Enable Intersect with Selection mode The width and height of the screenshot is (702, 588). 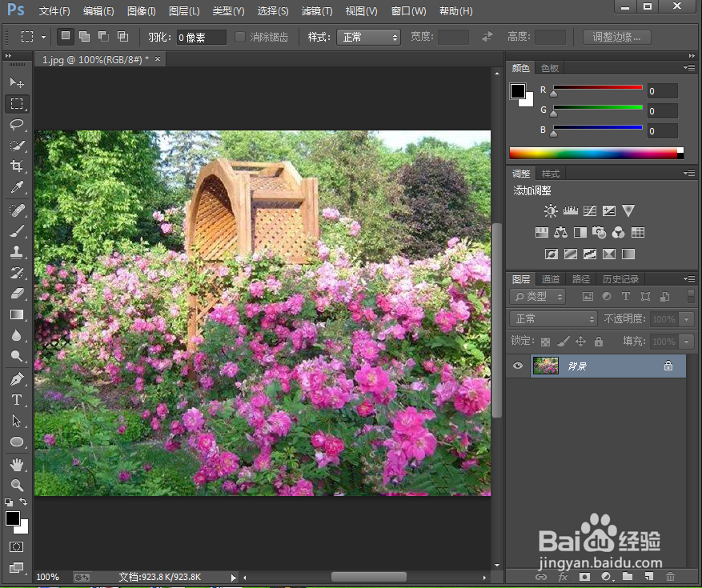tap(122, 36)
